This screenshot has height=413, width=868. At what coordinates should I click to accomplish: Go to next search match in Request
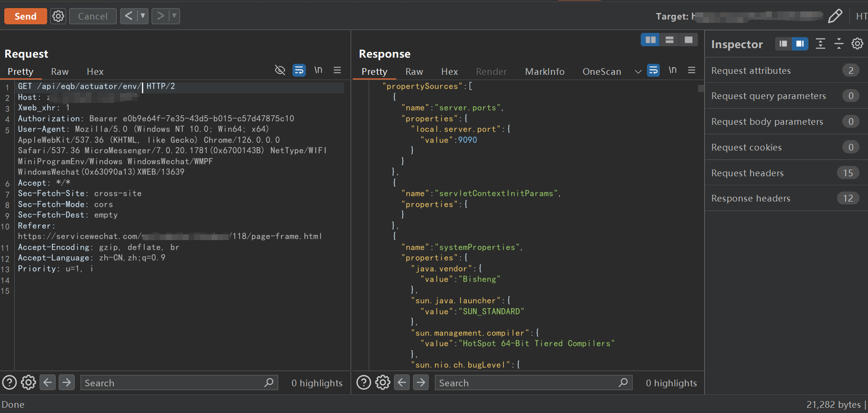pyautogui.click(x=67, y=383)
